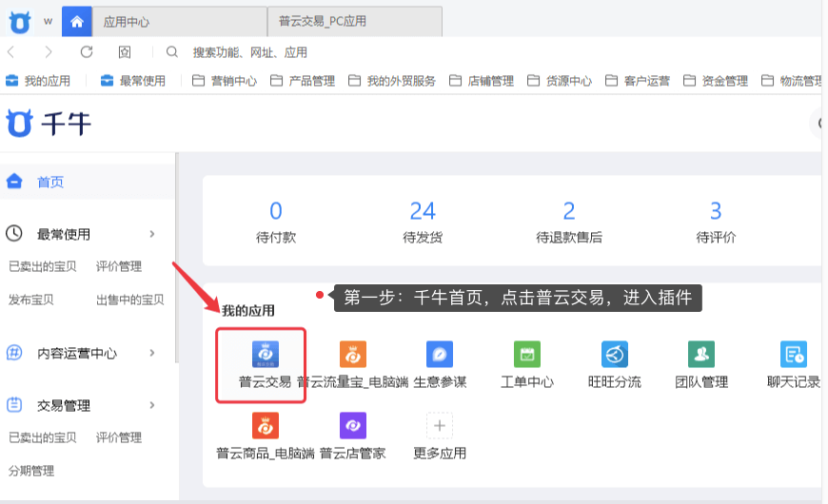
Task: Open the 产品管理 bookmark folder
Action: click(303, 81)
